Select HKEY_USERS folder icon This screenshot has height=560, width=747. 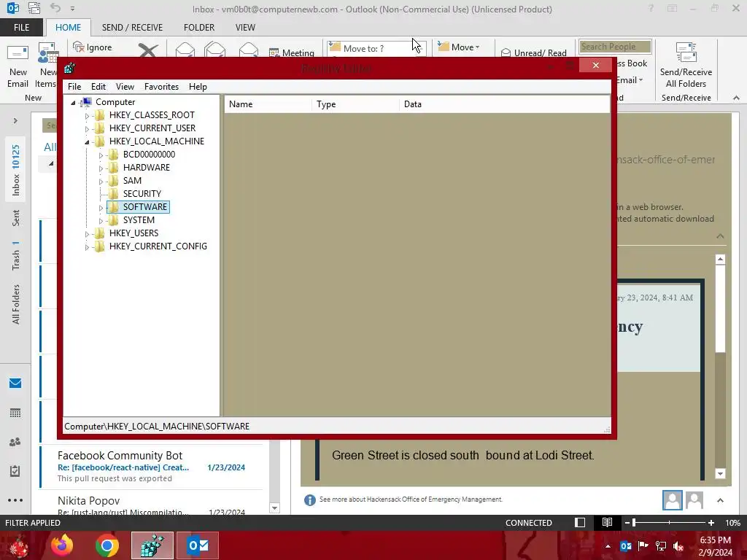[x=99, y=233]
